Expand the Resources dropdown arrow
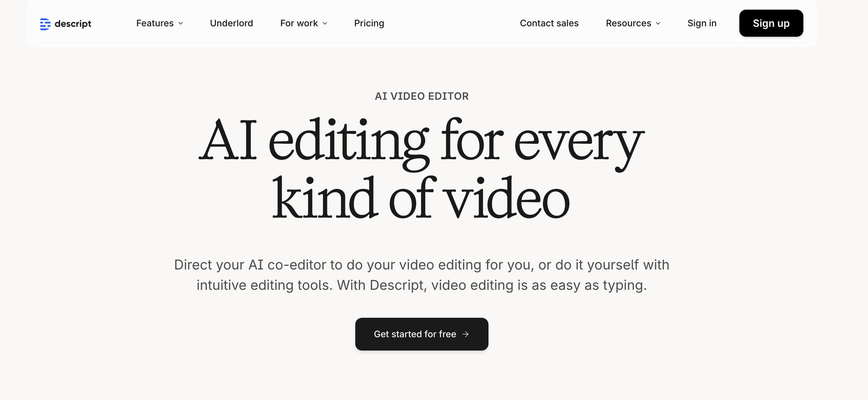Image resolution: width=868 pixels, height=400 pixels. point(658,23)
